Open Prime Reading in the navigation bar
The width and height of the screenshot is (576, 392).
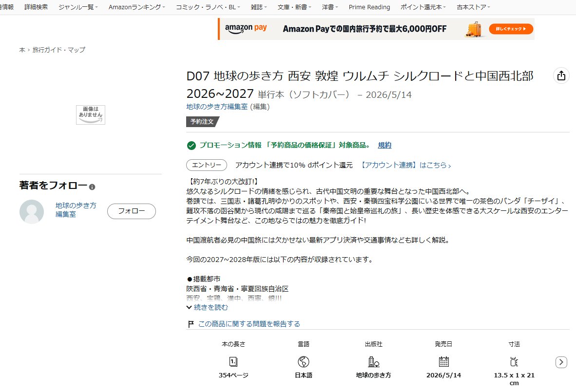(x=369, y=7)
